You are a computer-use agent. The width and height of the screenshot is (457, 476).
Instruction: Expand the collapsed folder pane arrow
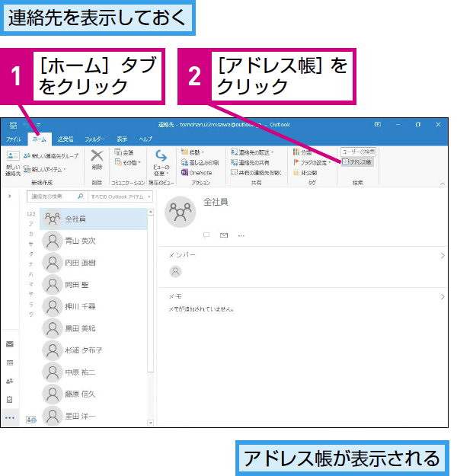point(10,196)
